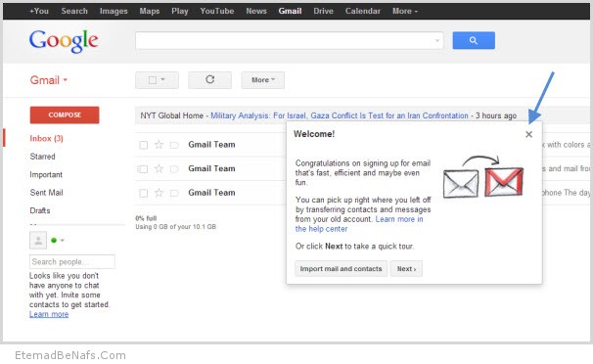
Task: Click the Next button in Welcome popup
Action: 406,269
